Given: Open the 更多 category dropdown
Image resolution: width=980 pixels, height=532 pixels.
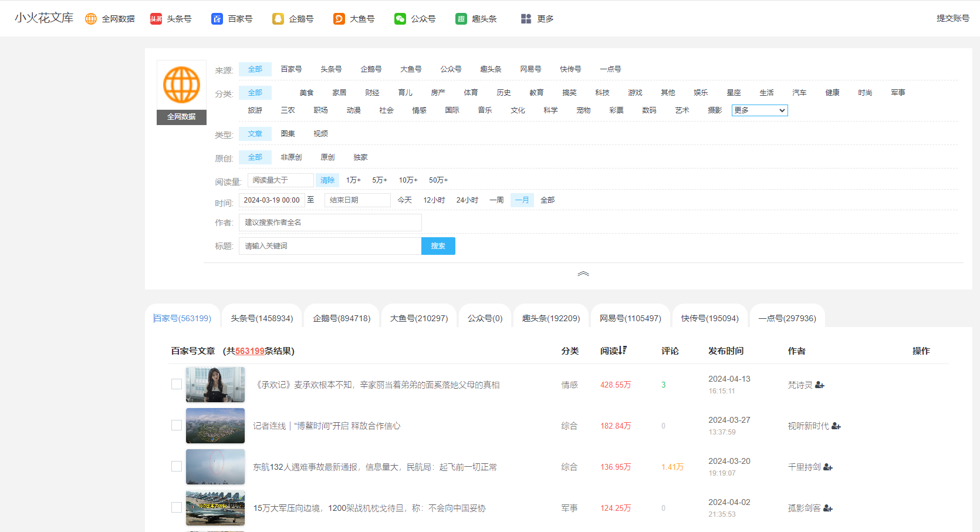Looking at the screenshot, I should coord(759,110).
